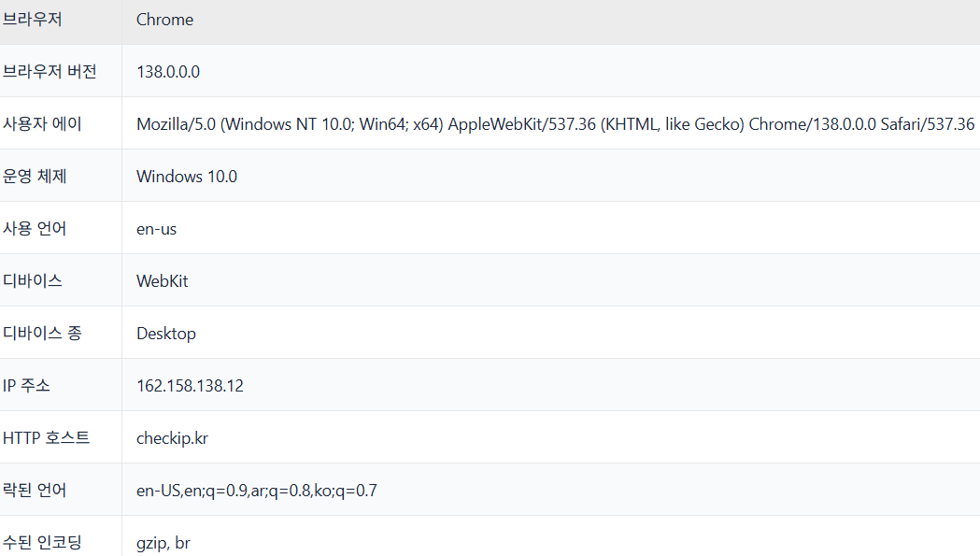Click the Chrome browser value
980x556 pixels.
[165, 20]
